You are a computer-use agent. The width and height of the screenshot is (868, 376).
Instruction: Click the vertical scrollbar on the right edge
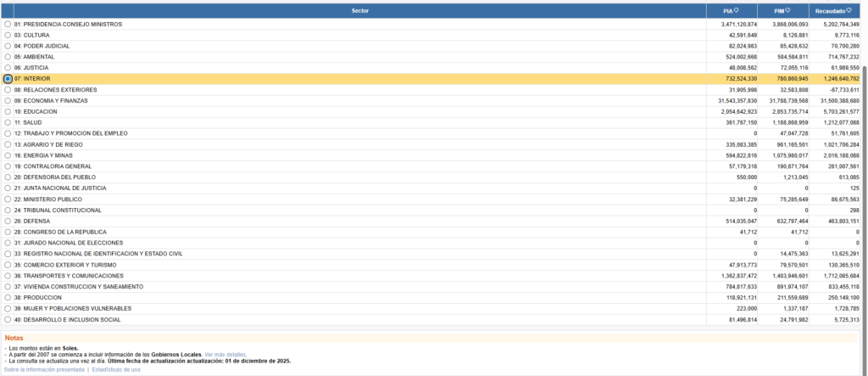tap(864, 170)
